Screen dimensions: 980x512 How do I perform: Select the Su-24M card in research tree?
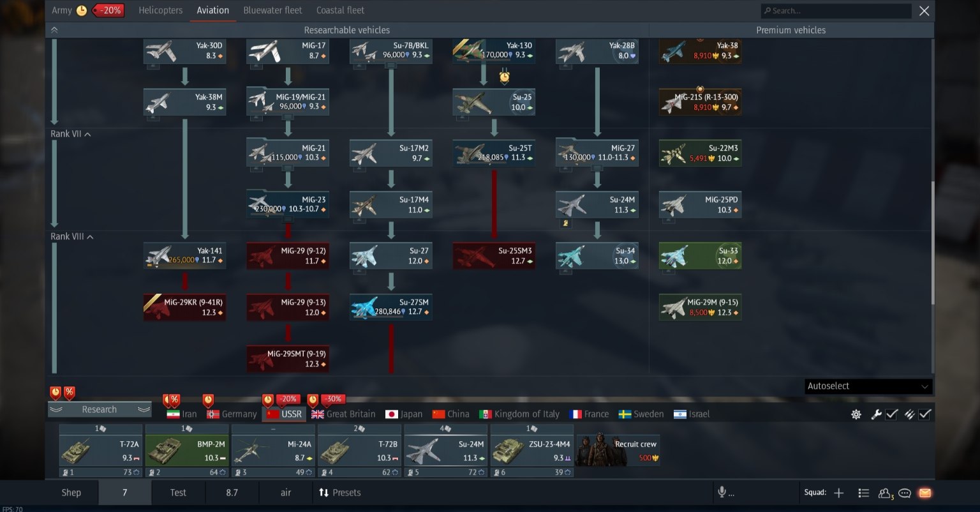click(x=597, y=205)
